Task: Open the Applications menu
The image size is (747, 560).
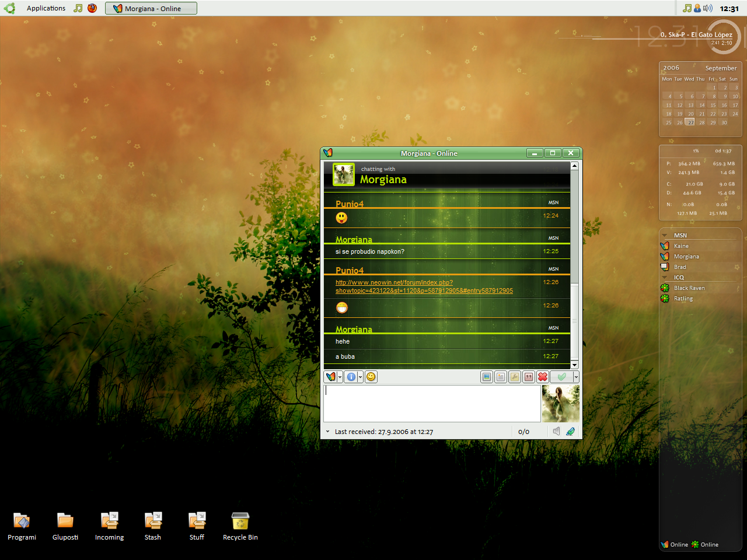Action: [x=46, y=8]
